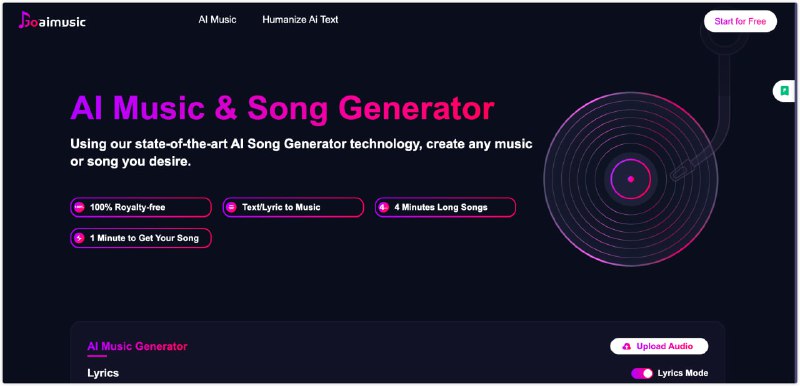Open the AI Music menu item

[217, 20]
